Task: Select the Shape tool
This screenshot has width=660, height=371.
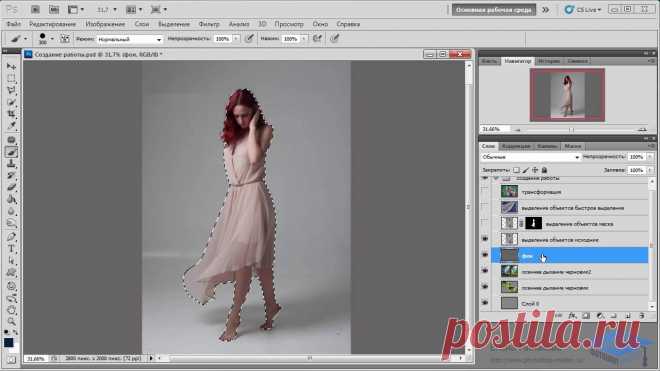Action: [x=11, y=272]
